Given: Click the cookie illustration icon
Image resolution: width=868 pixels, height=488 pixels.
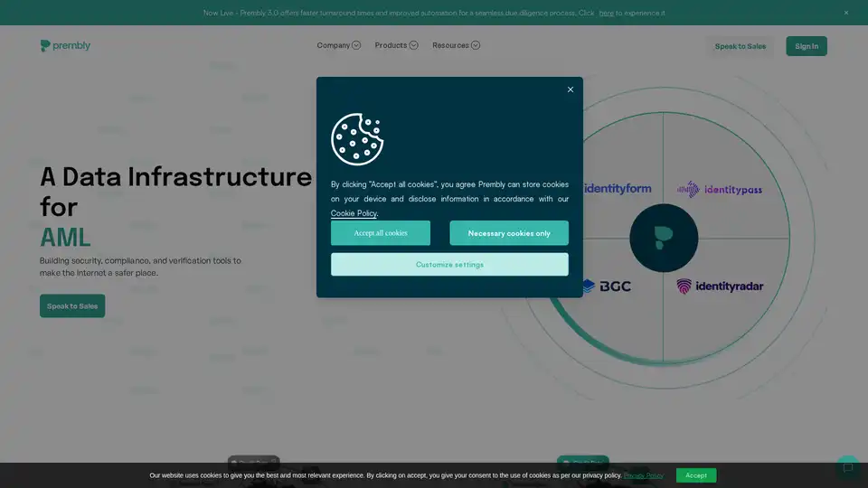Looking at the screenshot, I should tap(357, 138).
